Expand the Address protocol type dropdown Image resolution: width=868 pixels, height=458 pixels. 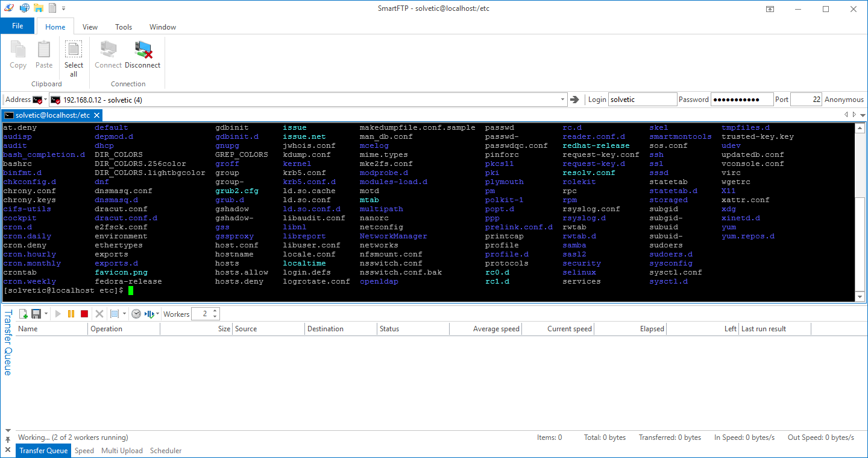[45, 100]
